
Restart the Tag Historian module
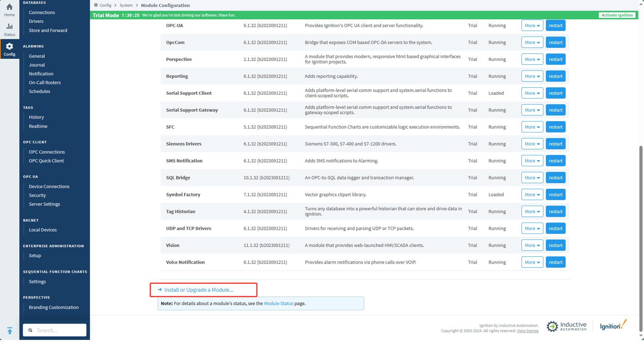pyautogui.click(x=555, y=212)
